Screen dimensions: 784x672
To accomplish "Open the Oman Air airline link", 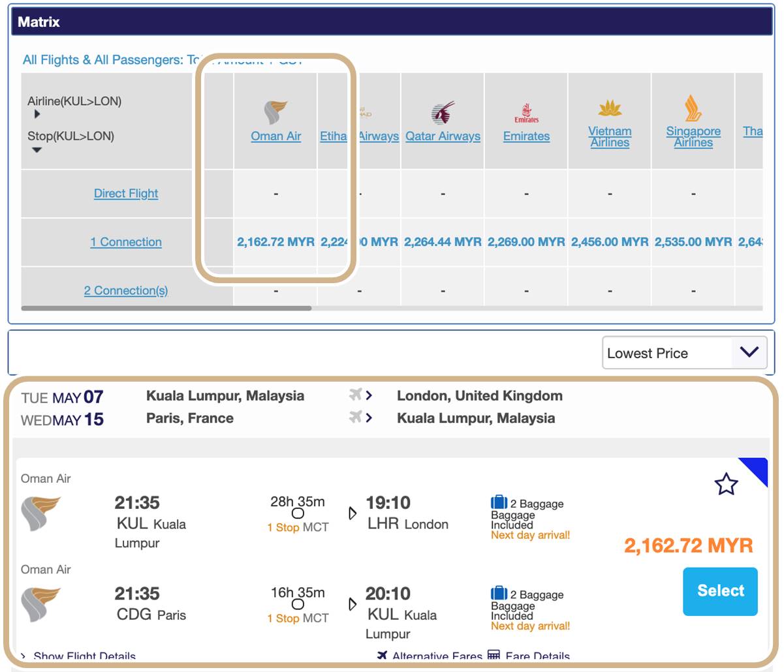I will pyautogui.click(x=276, y=136).
